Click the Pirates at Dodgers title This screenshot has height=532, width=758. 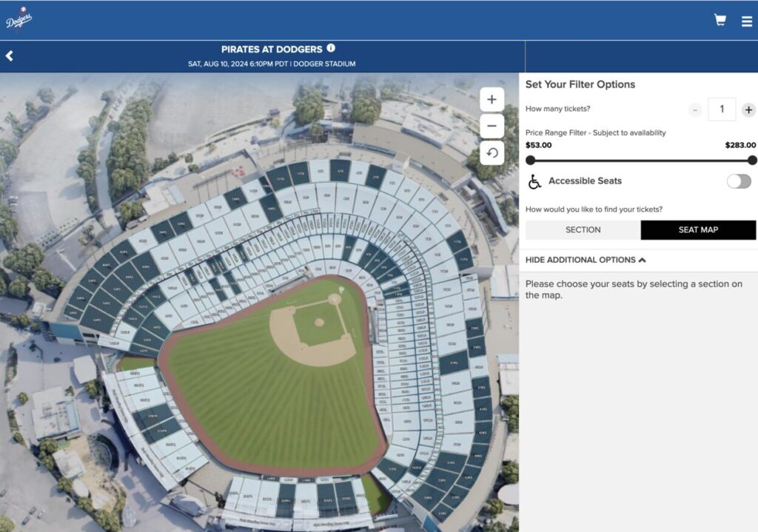tap(272, 50)
